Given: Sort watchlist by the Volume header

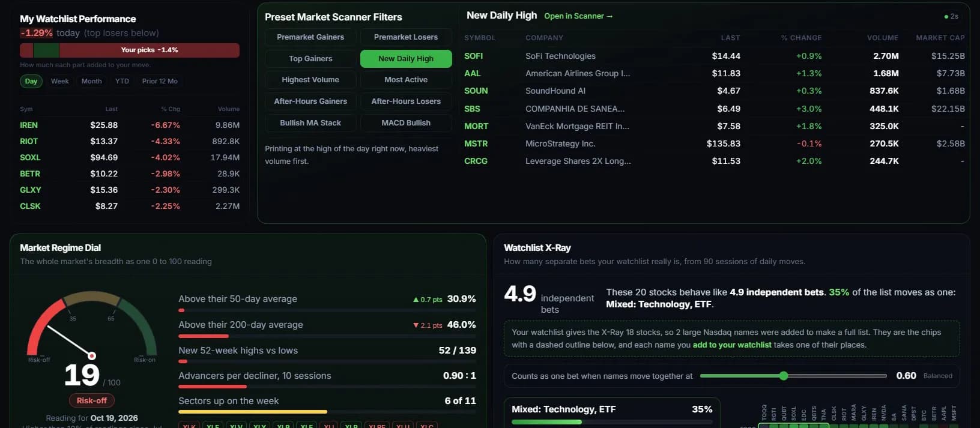Looking at the screenshot, I should click(229, 109).
